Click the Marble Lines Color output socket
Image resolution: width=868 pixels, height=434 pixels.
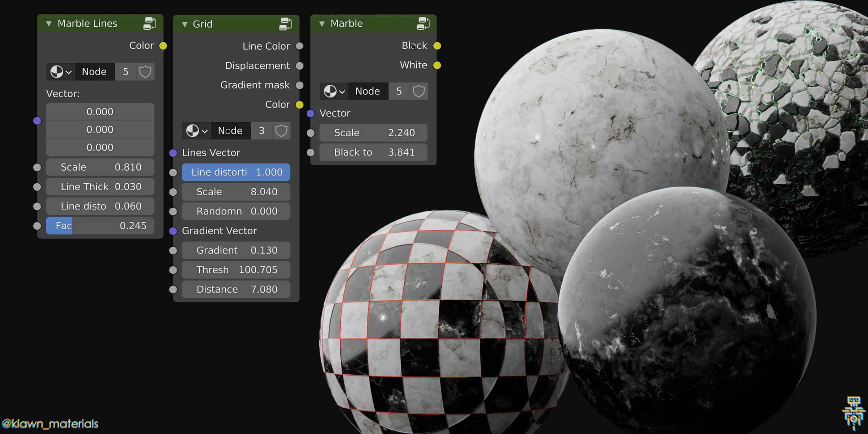tap(163, 46)
